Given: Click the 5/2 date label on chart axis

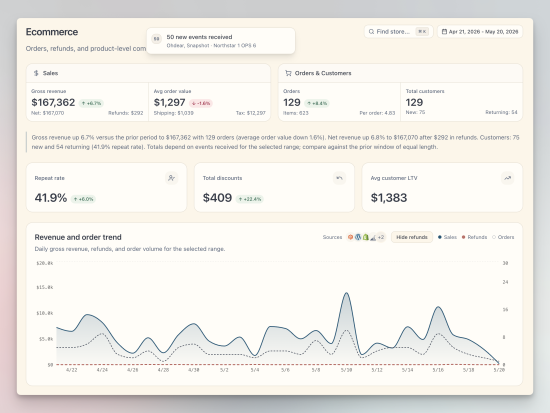Looking at the screenshot, I should (224, 370).
